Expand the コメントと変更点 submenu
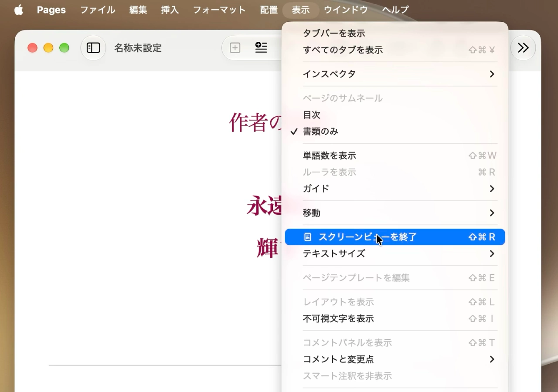The image size is (558, 392). 395,359
